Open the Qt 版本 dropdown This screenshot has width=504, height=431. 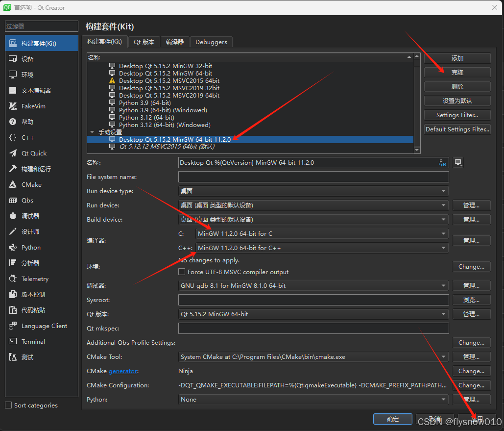pos(313,314)
